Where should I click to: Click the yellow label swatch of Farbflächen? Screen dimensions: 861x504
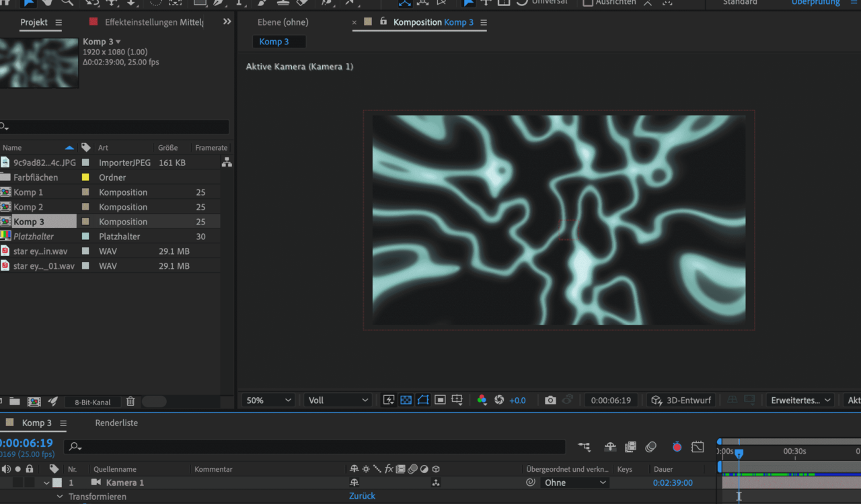coord(85,177)
